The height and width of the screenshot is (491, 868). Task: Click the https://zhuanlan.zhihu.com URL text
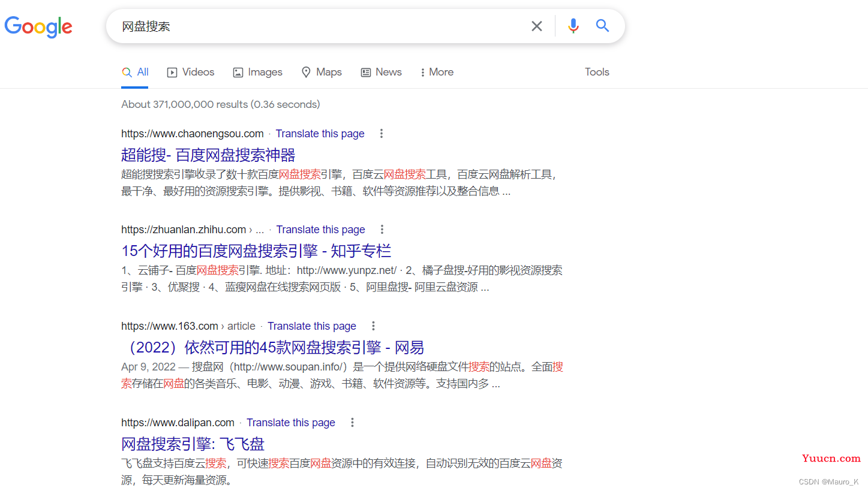[x=184, y=230]
